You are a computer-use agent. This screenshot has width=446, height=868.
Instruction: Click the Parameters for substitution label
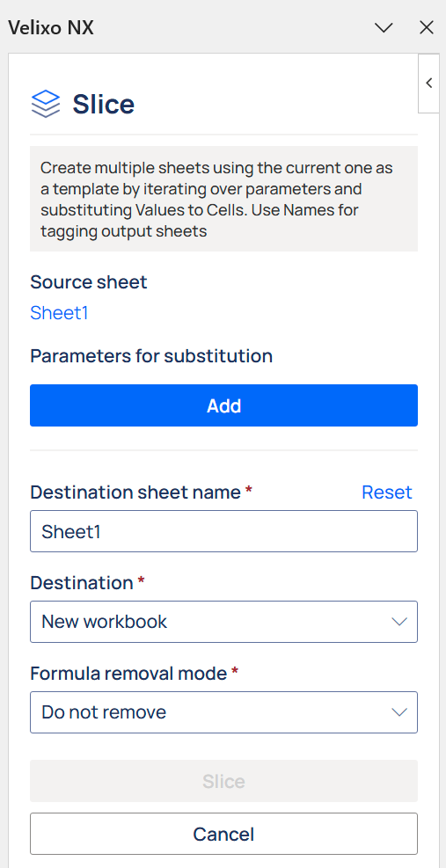(151, 356)
